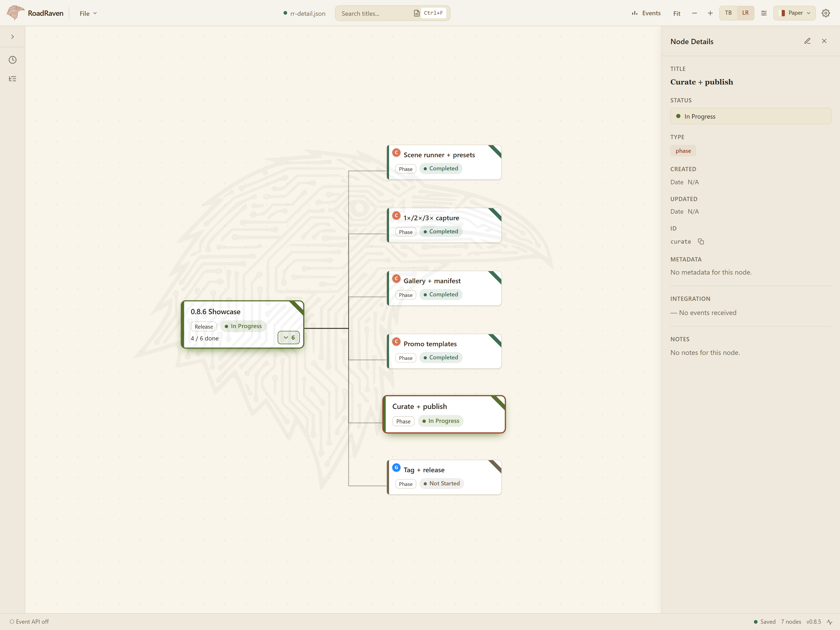Click Not Started status on Tag + release

[442, 484]
